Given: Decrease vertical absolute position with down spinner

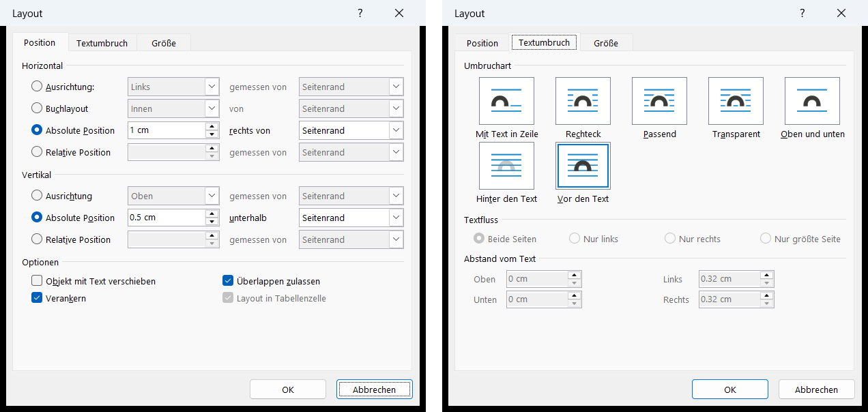Looking at the screenshot, I should tap(212, 222).
